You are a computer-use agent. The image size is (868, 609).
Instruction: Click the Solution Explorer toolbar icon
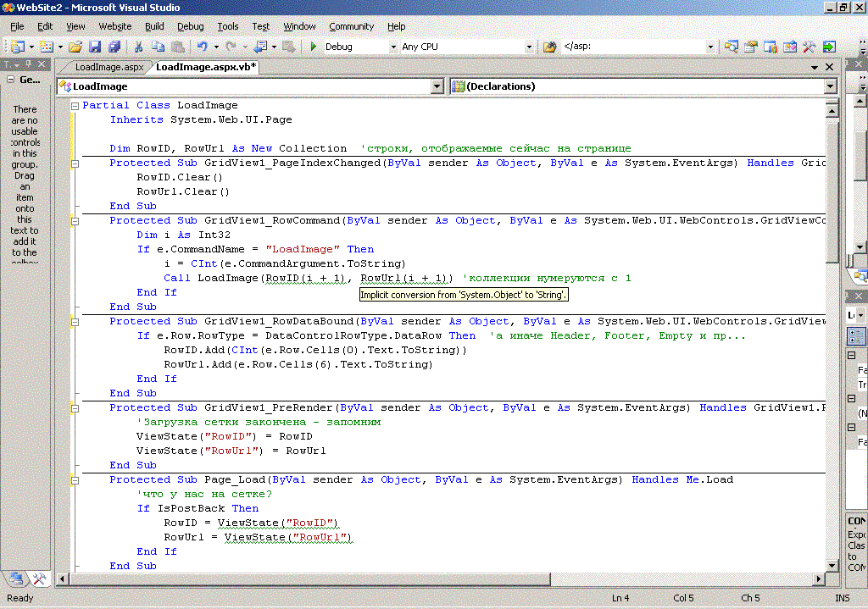pos(731,47)
